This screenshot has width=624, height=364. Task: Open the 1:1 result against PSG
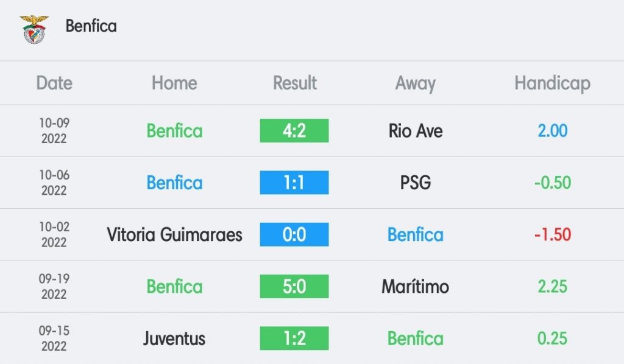coord(294,183)
